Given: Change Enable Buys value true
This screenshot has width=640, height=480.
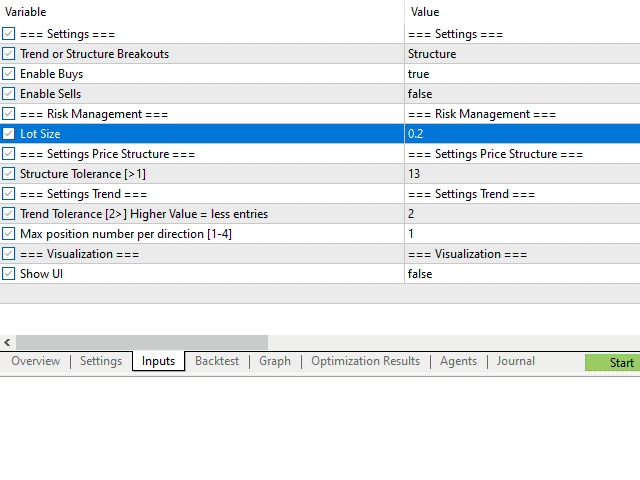Looking at the screenshot, I should (x=522, y=73).
